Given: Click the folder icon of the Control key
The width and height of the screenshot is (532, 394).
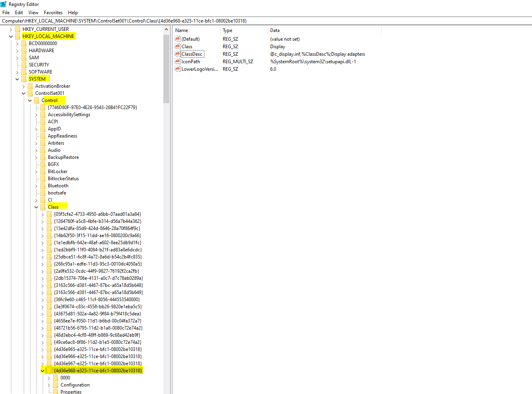Looking at the screenshot, I should 36,100.
